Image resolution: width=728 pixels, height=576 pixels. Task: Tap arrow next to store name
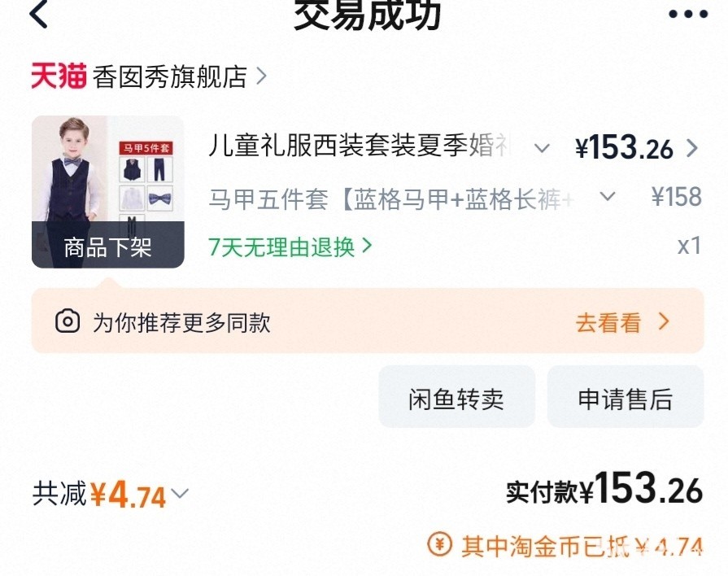262,76
